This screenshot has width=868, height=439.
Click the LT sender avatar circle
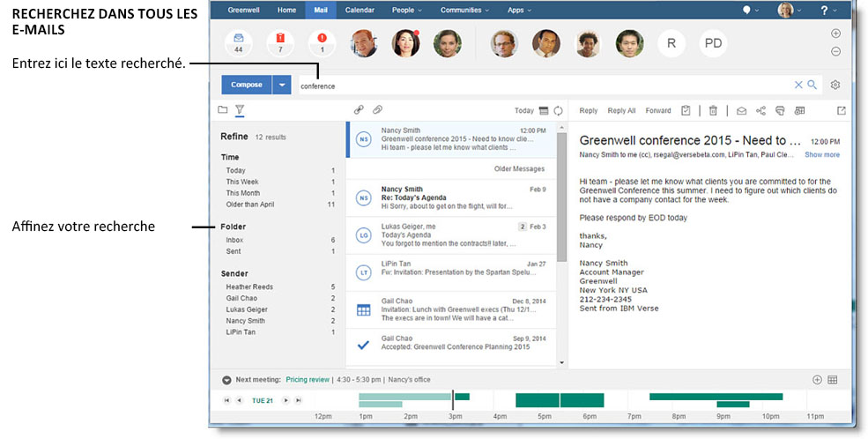tap(363, 272)
